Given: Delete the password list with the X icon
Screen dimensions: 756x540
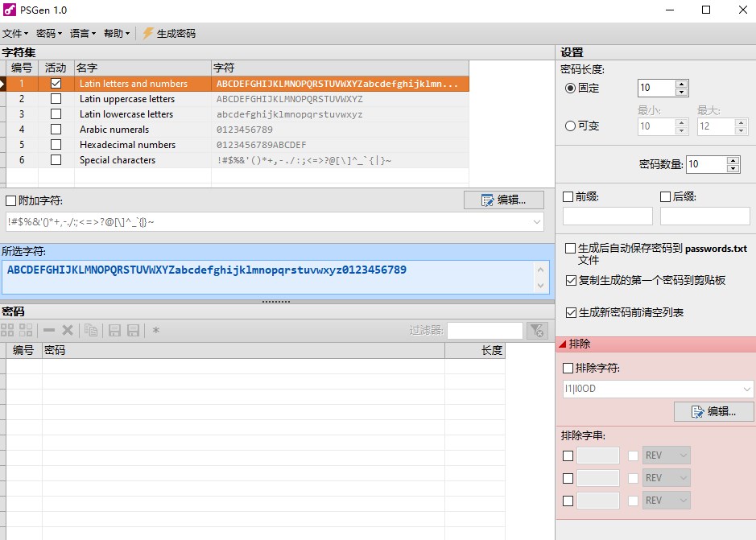Looking at the screenshot, I should pyautogui.click(x=68, y=329).
